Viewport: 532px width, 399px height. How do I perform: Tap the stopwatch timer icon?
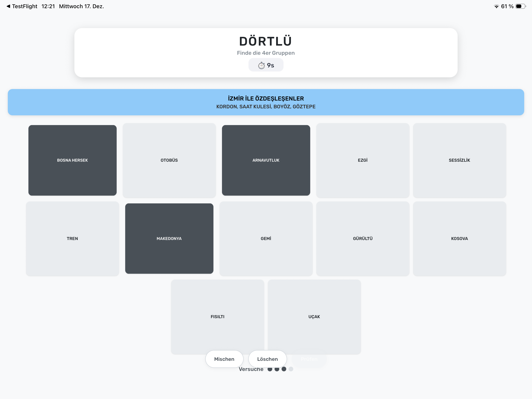(x=262, y=65)
